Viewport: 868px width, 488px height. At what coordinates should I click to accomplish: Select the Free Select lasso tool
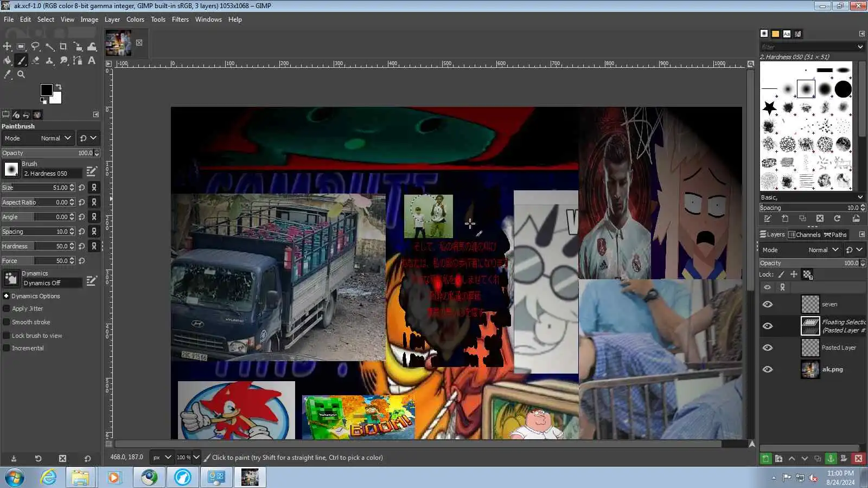click(x=35, y=47)
